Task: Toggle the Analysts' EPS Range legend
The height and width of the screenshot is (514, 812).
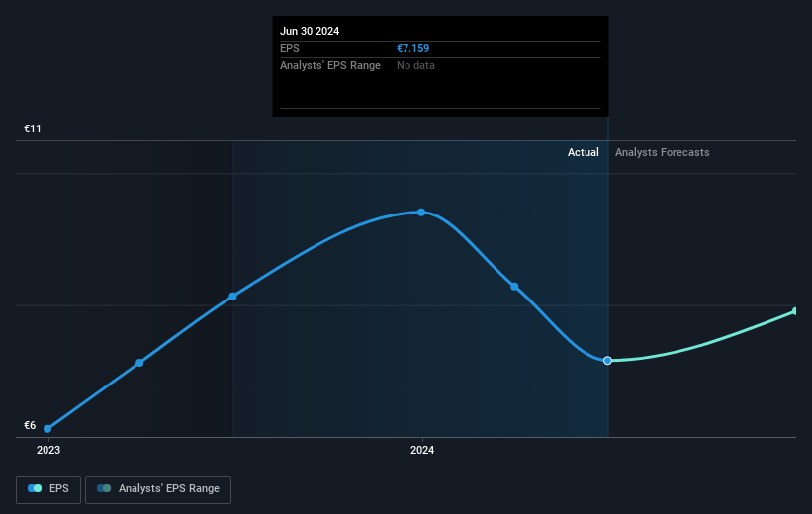Action: point(158,489)
